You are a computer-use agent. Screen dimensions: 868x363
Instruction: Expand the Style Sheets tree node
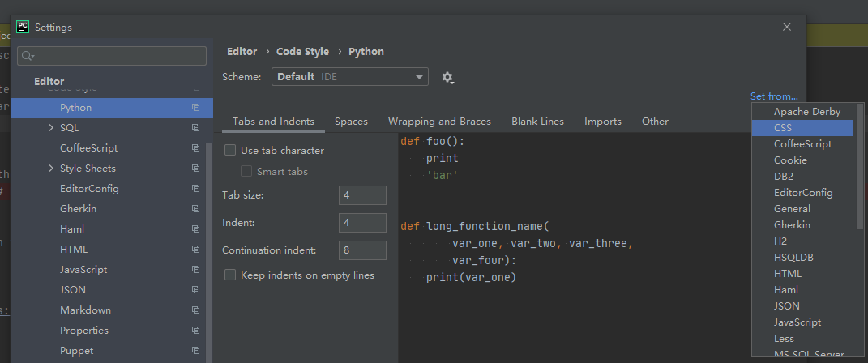click(51, 169)
